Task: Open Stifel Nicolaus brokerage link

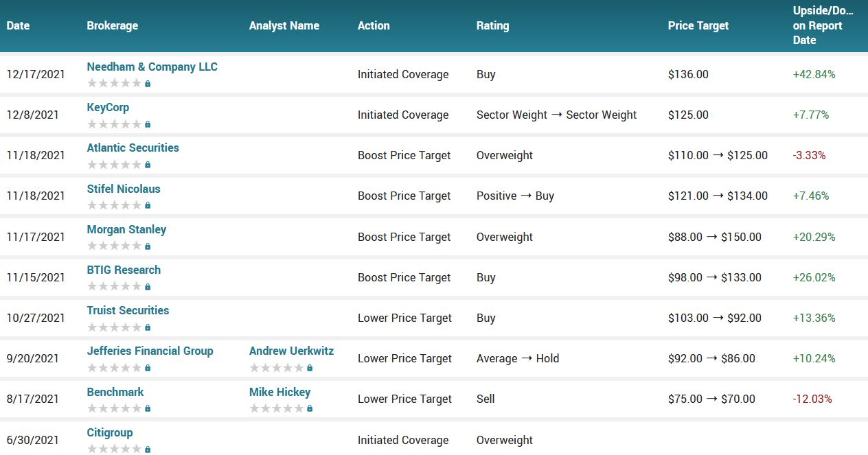Action: [x=124, y=189]
